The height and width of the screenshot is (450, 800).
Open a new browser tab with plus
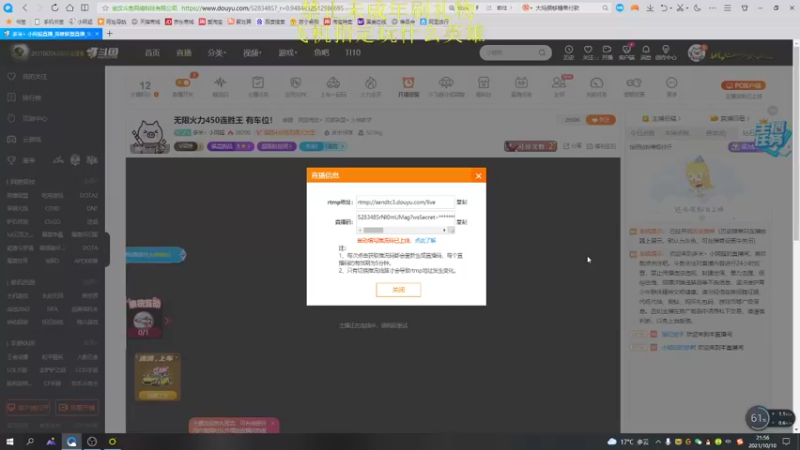point(109,34)
